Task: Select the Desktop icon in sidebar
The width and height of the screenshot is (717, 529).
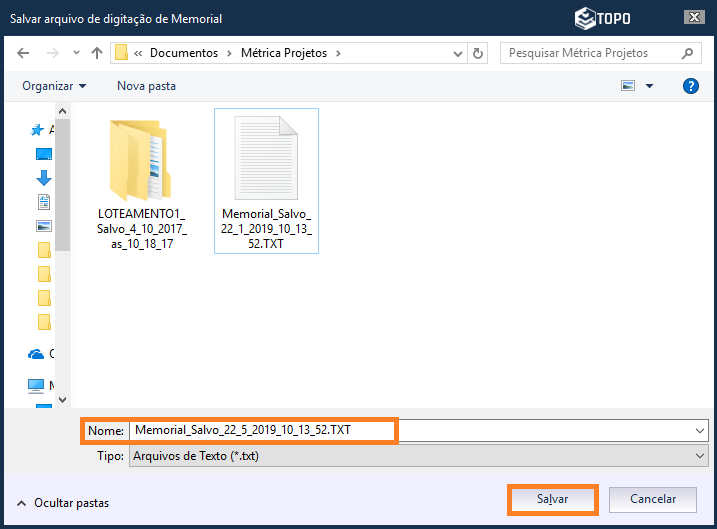Action: [43, 154]
